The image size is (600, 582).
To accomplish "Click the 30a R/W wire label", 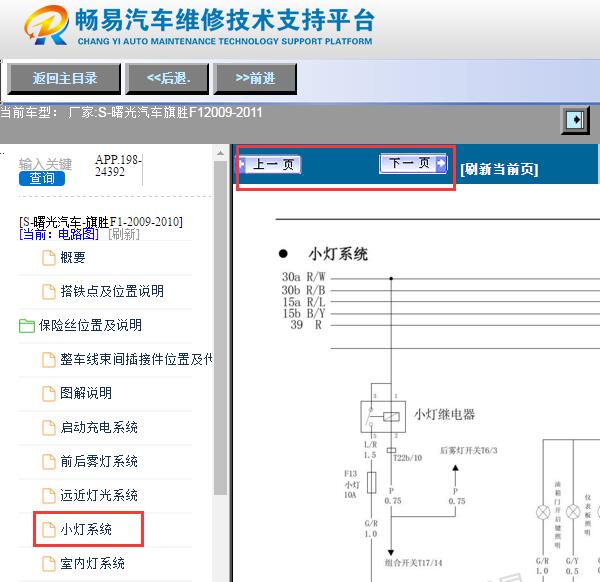I will tap(303, 277).
